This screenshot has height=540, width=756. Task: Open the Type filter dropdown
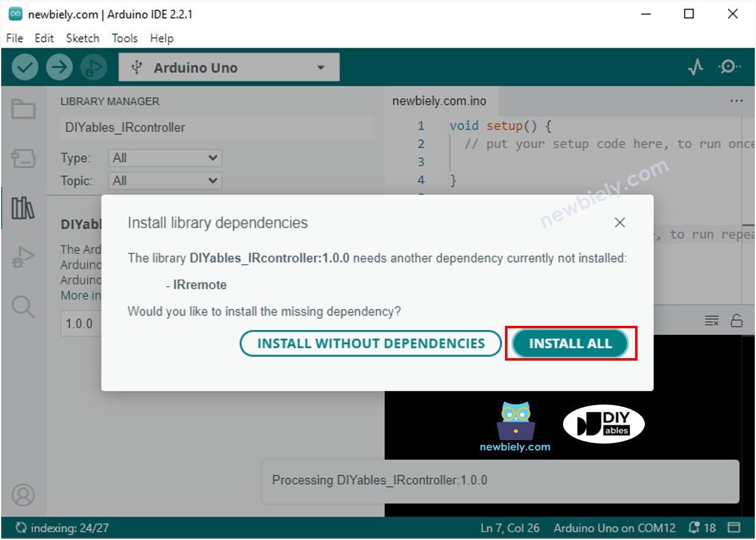point(164,157)
